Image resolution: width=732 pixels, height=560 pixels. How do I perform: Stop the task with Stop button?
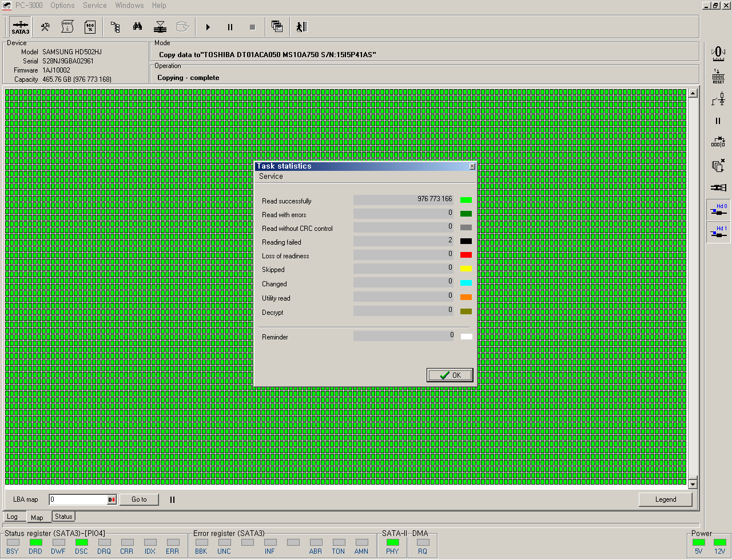[x=252, y=27]
